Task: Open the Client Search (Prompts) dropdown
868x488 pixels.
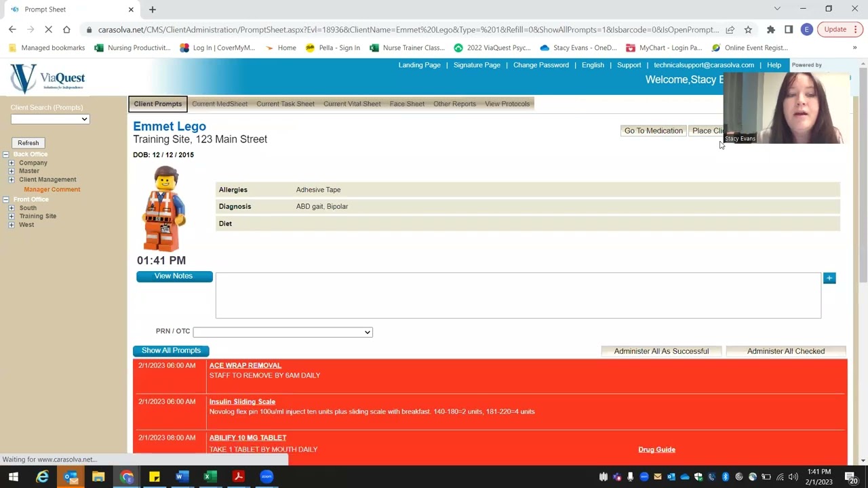Action: click(50, 119)
